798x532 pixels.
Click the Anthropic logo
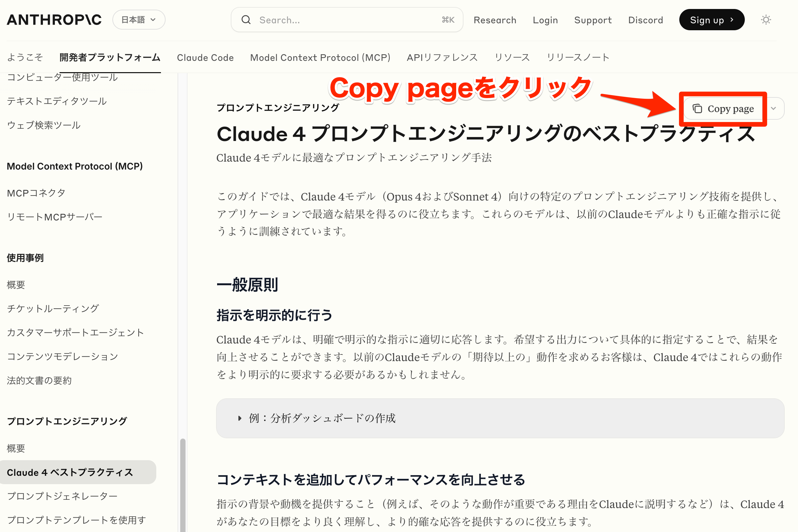pyautogui.click(x=54, y=20)
